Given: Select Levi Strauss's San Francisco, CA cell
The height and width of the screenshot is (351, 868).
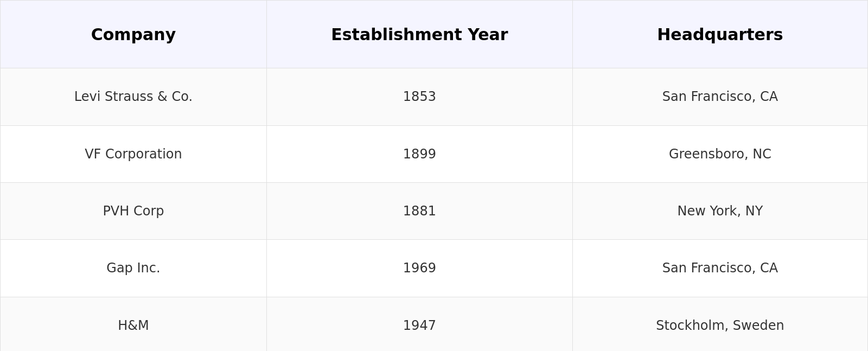Looking at the screenshot, I should pyautogui.click(x=720, y=97).
